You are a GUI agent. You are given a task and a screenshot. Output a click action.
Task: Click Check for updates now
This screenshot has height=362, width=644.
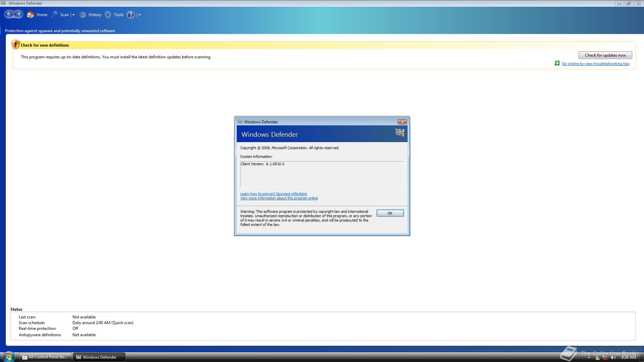tap(605, 55)
